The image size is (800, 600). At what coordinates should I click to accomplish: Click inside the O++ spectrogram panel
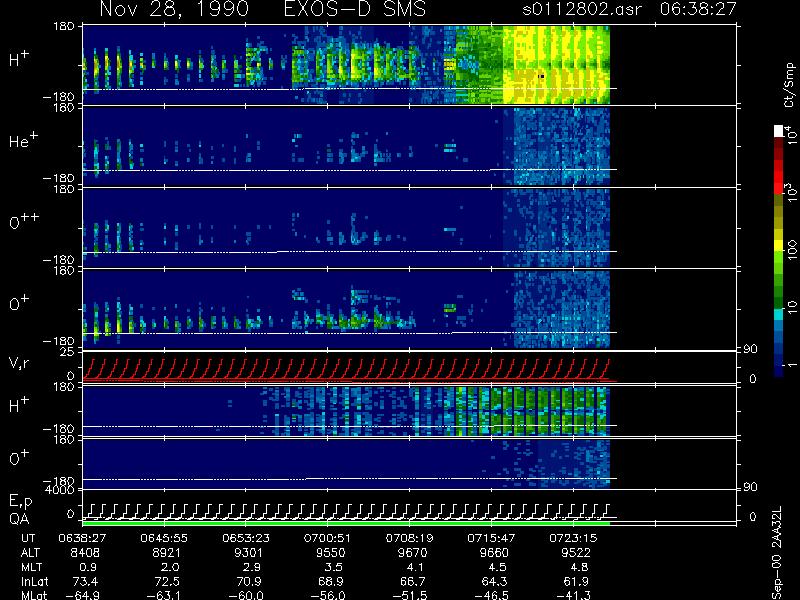[346, 228]
